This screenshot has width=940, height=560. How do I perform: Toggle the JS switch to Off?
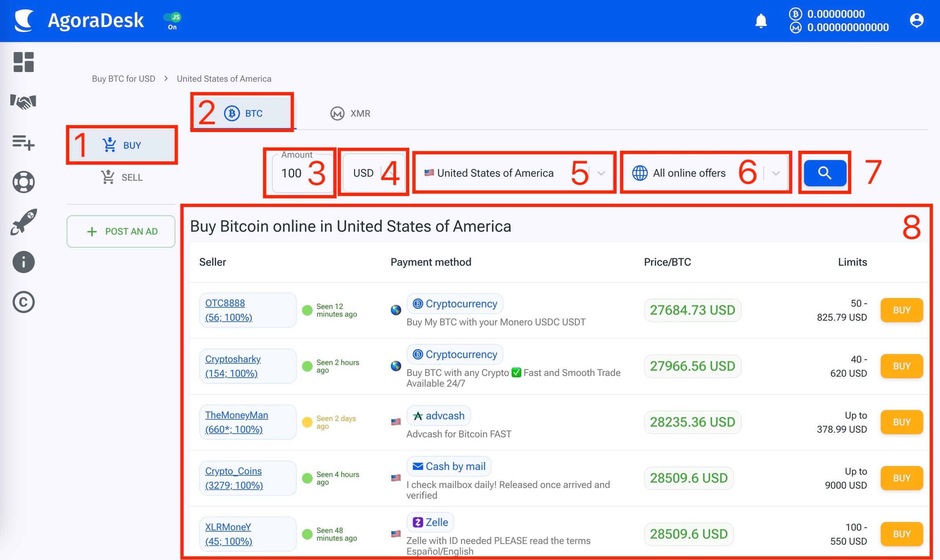coord(172,17)
